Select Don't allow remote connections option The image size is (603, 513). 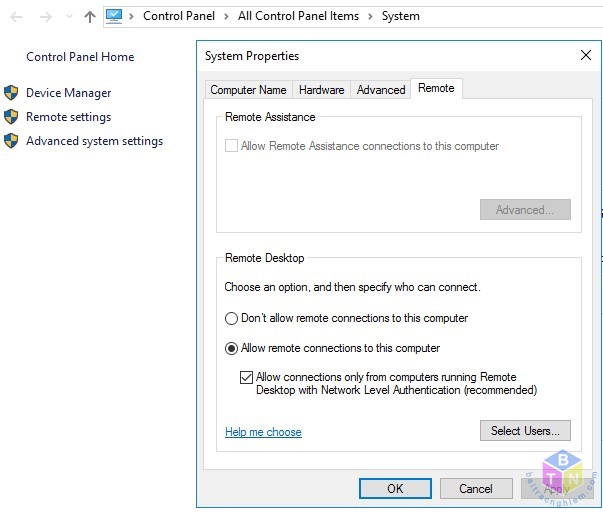231,318
